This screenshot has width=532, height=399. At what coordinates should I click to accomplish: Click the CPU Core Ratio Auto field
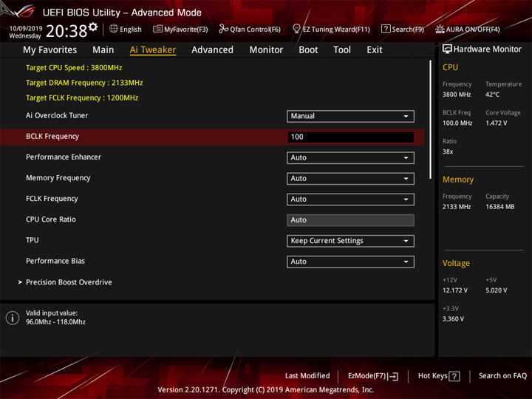(x=350, y=220)
